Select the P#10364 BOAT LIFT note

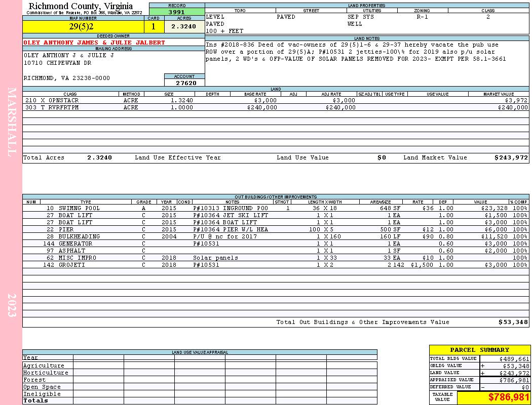[225, 222]
